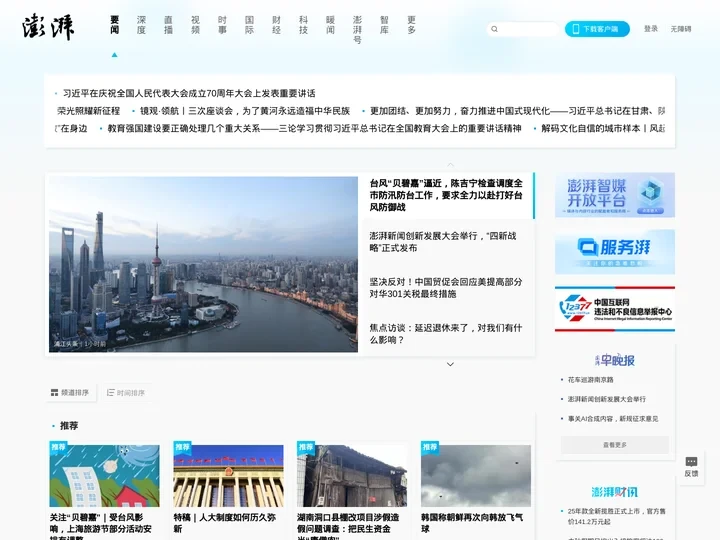Open the 智库 tab
Viewport: 720px width, 540px height.
pos(384,25)
